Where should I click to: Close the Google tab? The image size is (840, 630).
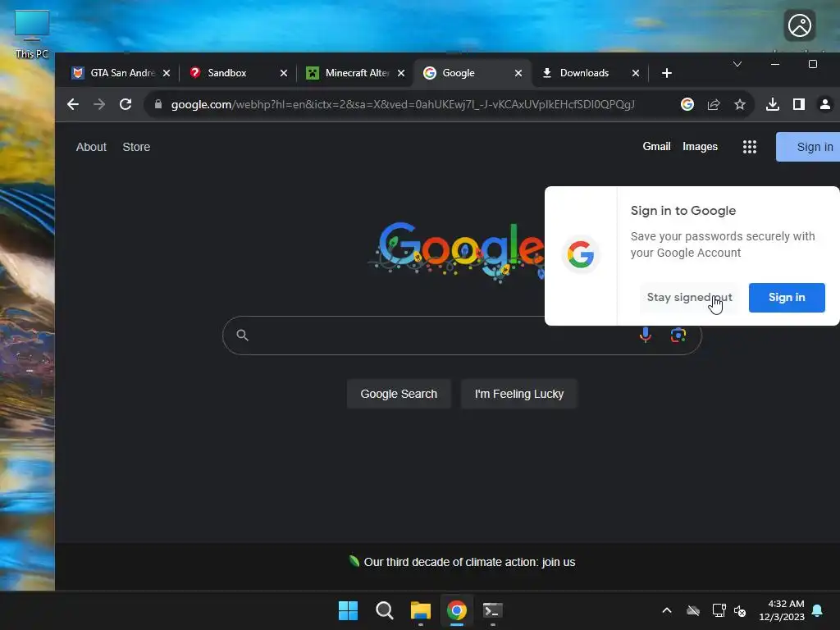(x=518, y=73)
